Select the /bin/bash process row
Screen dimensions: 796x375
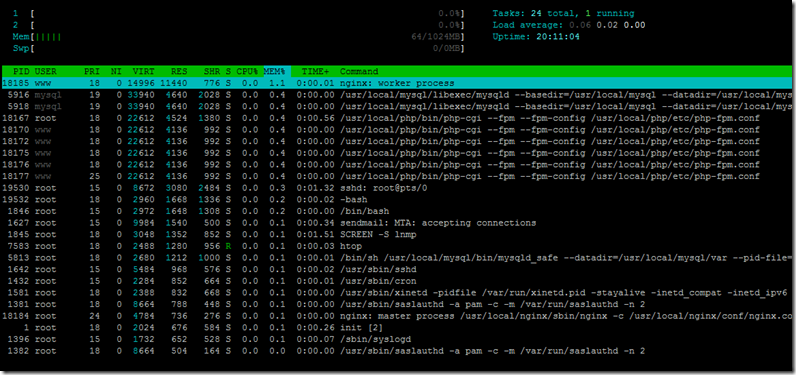pos(397,212)
